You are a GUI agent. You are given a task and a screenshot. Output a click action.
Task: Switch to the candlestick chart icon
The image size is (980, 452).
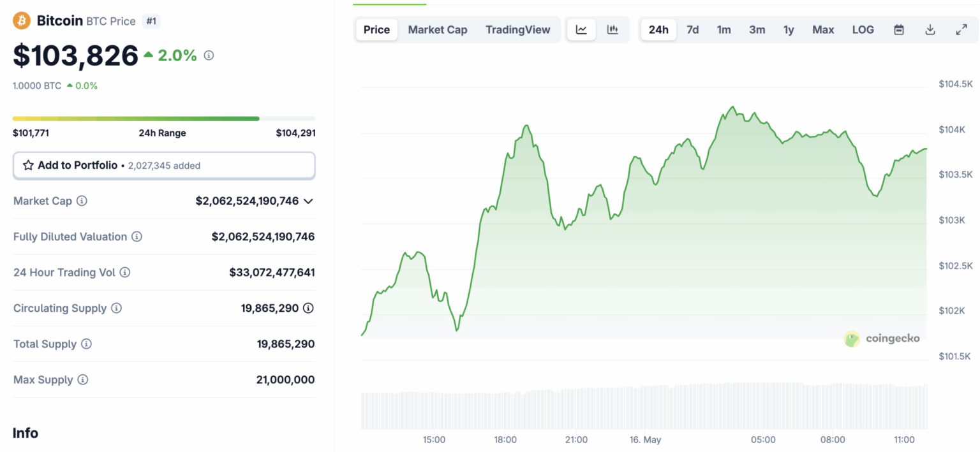pyautogui.click(x=613, y=29)
